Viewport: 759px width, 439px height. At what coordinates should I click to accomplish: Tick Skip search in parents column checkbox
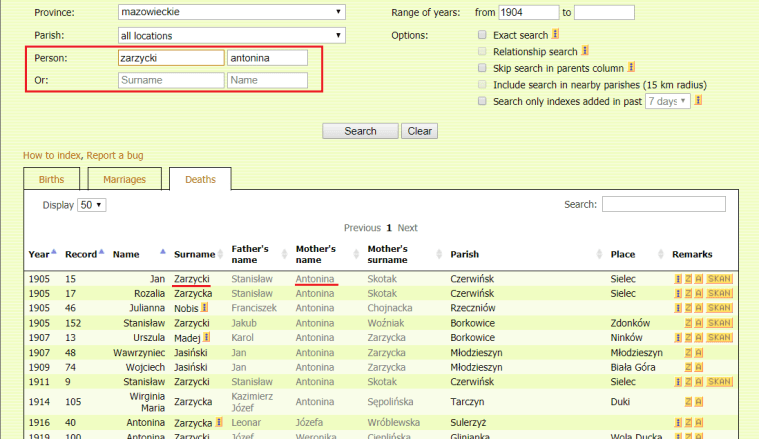pyautogui.click(x=484, y=68)
